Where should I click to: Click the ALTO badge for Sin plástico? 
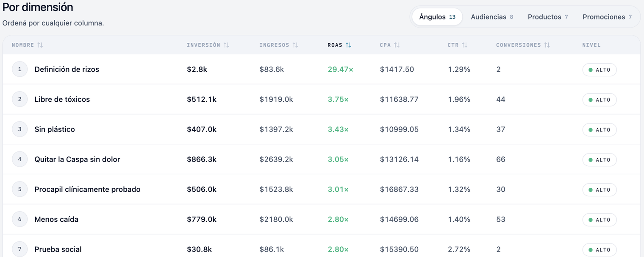pyautogui.click(x=600, y=130)
